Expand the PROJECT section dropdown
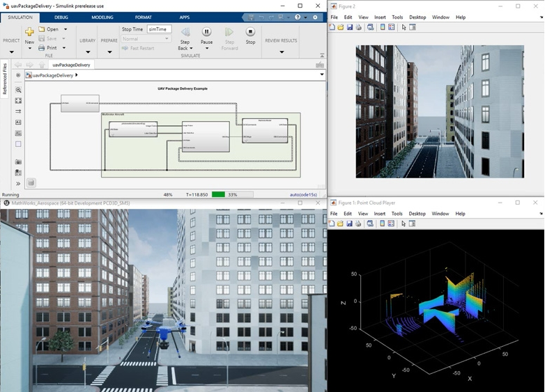This screenshot has width=545, height=392. coord(11,52)
